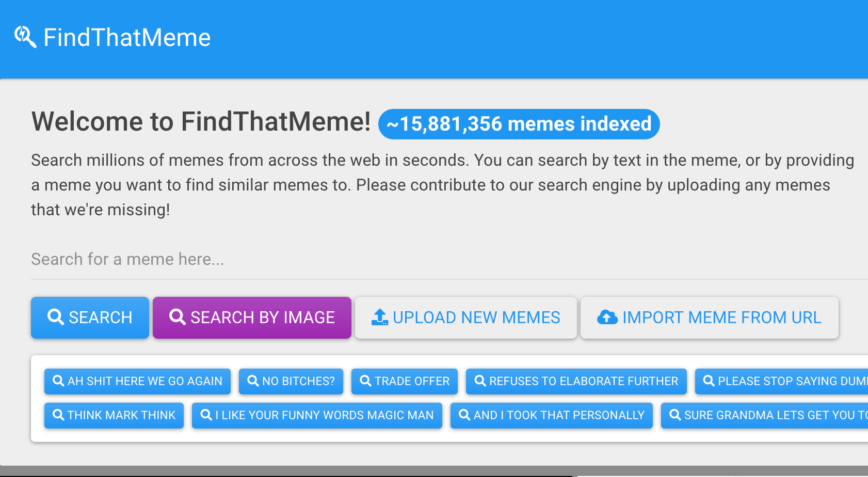This screenshot has width=868, height=477.
Task: Click the upload icon in UPLOAD NEW MEMES
Action: point(380,317)
